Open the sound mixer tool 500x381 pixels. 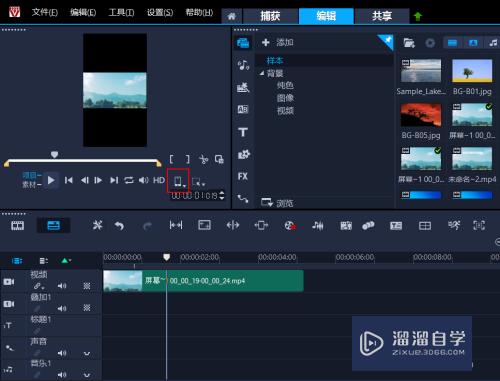318,226
